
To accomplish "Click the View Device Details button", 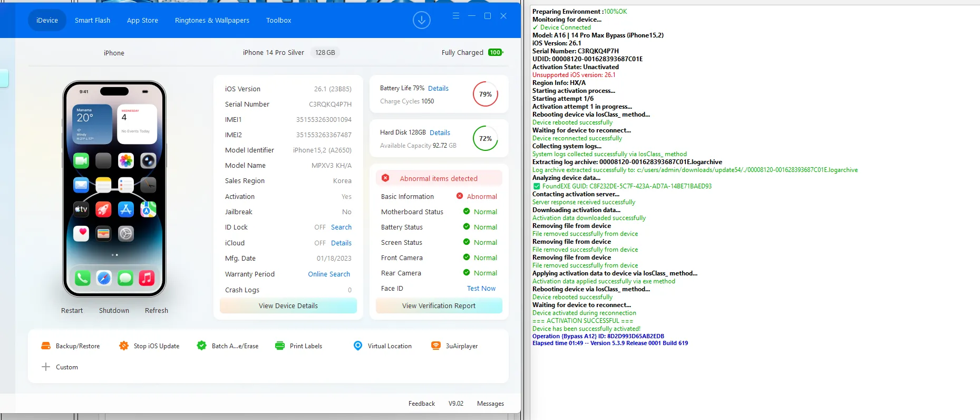I will 288,306.
